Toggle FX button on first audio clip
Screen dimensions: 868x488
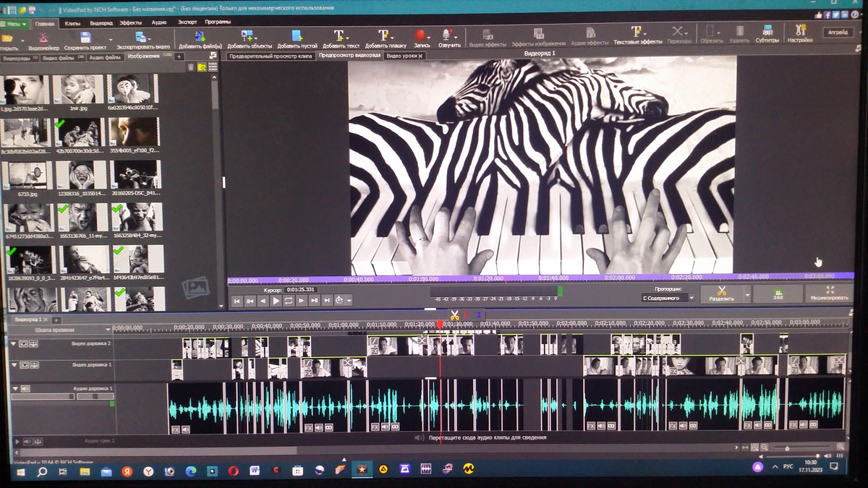(x=175, y=429)
